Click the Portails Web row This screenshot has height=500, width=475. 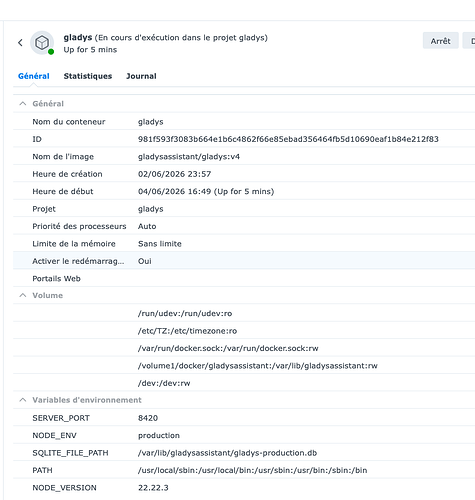pyautogui.click(x=244, y=278)
